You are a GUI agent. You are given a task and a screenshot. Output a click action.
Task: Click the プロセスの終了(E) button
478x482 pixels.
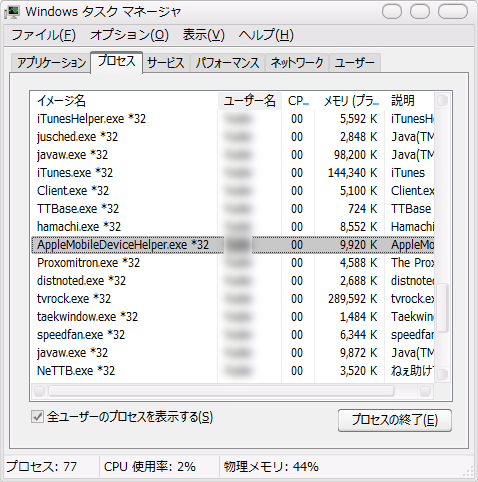pos(395,420)
